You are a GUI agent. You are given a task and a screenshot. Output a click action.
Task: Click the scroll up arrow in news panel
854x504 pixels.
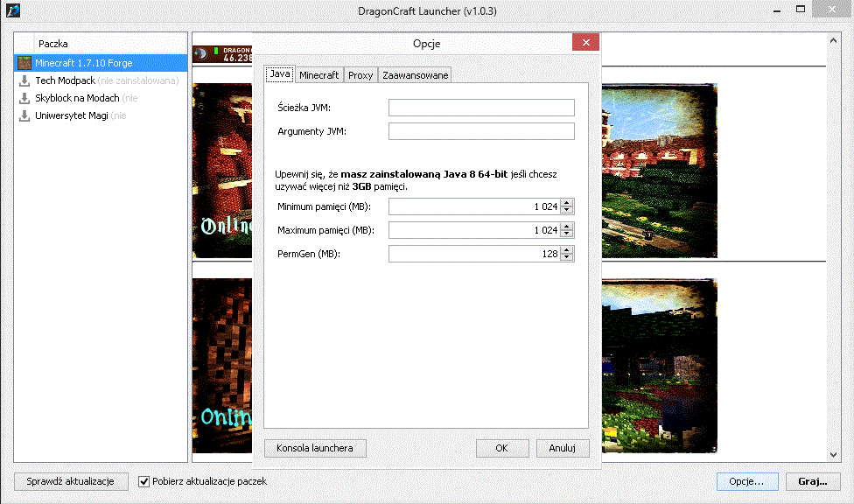coord(833,40)
